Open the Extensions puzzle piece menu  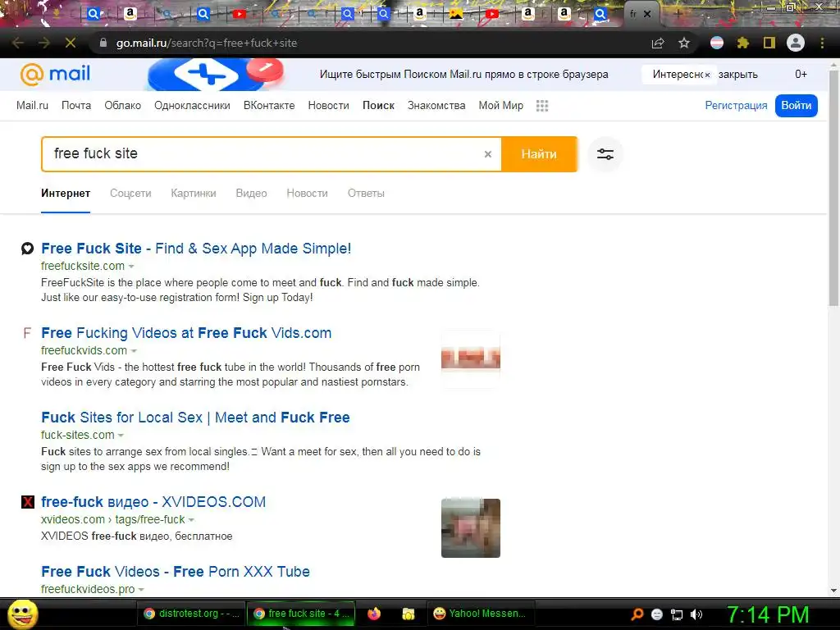(x=742, y=43)
